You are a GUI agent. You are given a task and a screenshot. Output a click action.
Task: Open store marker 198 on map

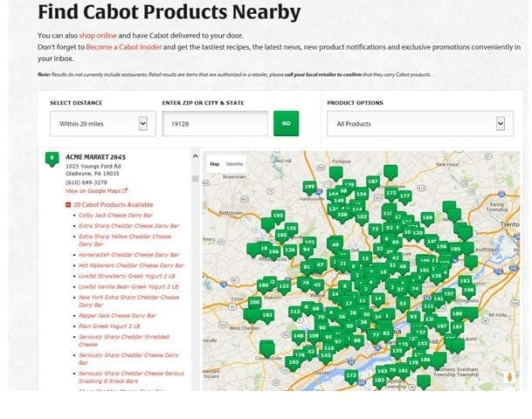tap(468, 291)
